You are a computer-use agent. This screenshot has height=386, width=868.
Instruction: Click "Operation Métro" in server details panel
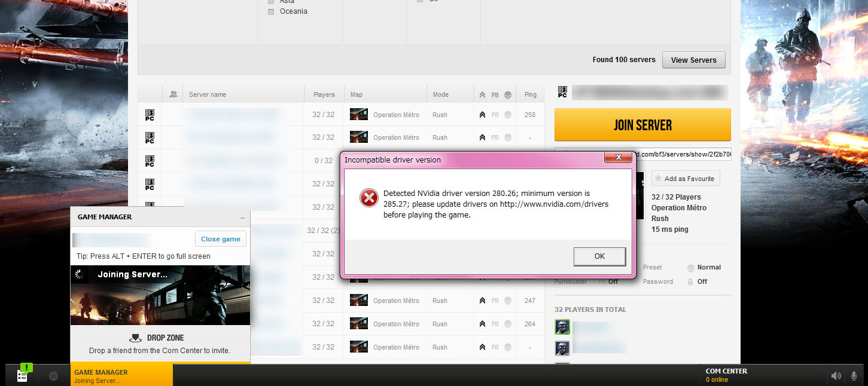(679, 208)
